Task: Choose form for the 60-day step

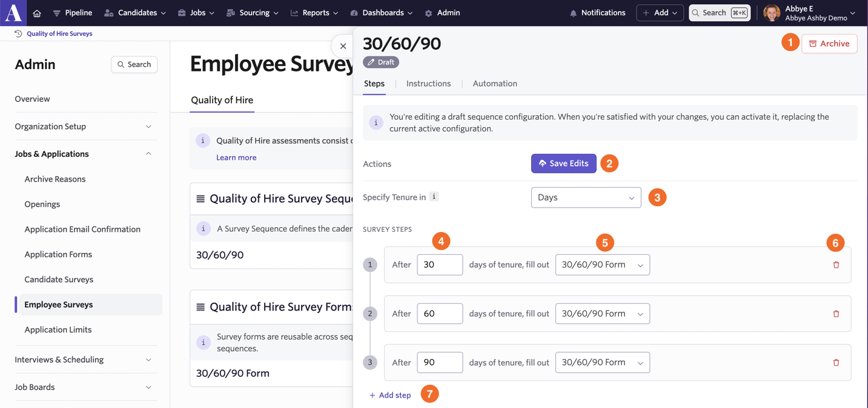Action: 603,314
